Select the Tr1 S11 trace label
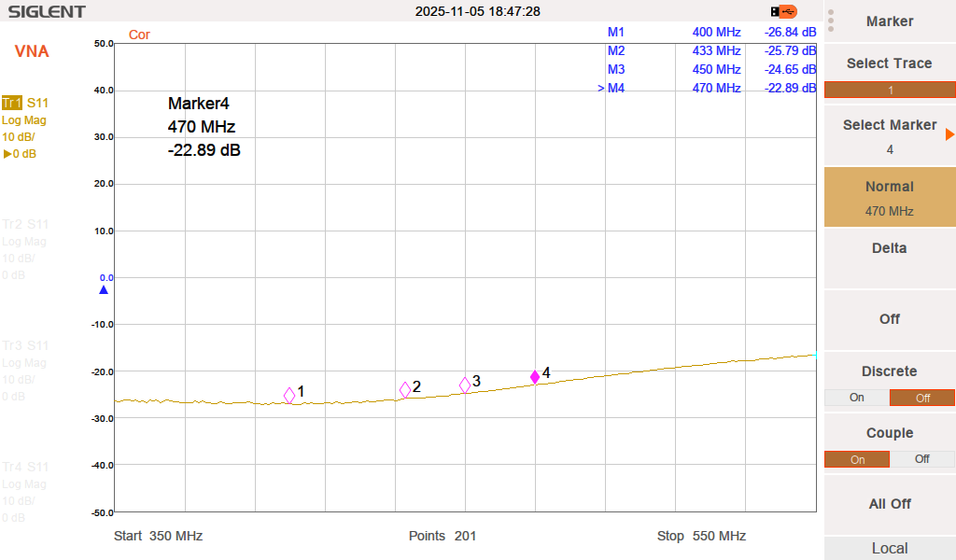The image size is (956, 560). (x=25, y=103)
